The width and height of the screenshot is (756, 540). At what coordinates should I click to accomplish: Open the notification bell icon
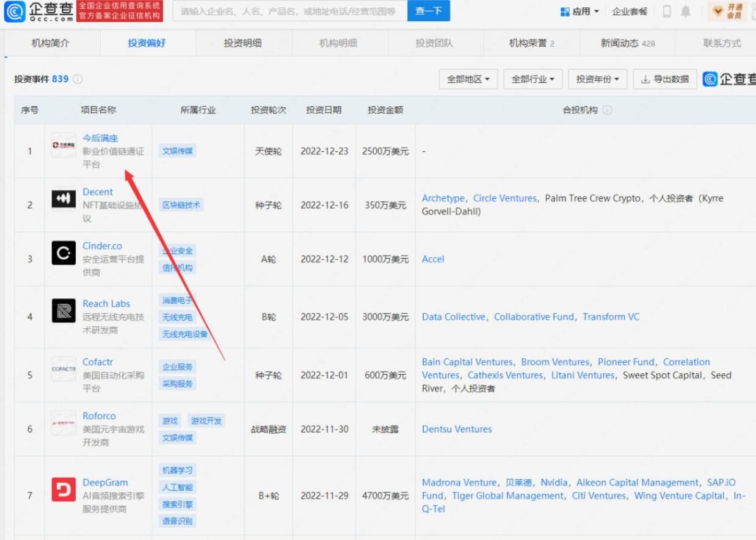[686, 11]
